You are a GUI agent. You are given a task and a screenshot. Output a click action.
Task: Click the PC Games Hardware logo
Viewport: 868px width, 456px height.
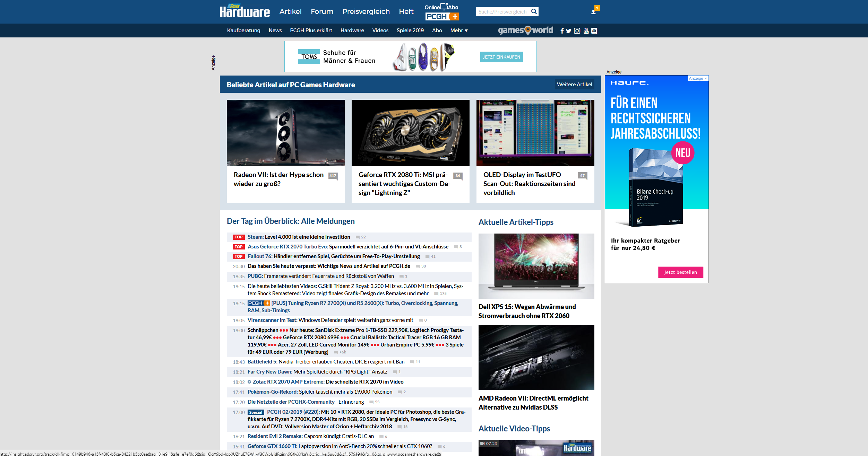(244, 11)
